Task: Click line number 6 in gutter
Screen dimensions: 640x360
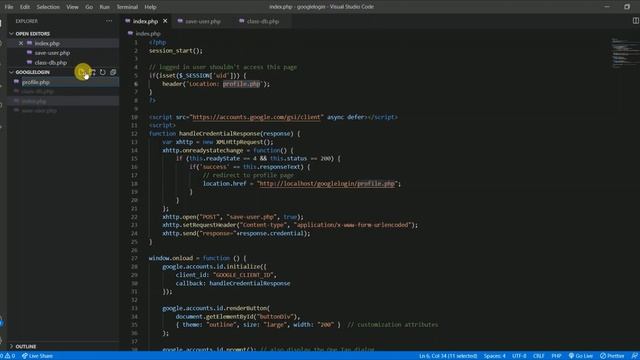Action: pos(136,84)
